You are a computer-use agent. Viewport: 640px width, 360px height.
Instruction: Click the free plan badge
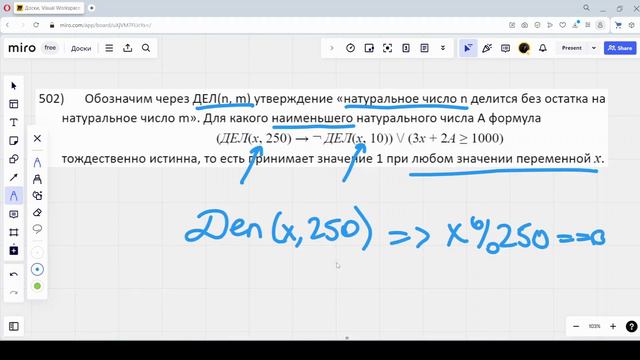coord(50,48)
